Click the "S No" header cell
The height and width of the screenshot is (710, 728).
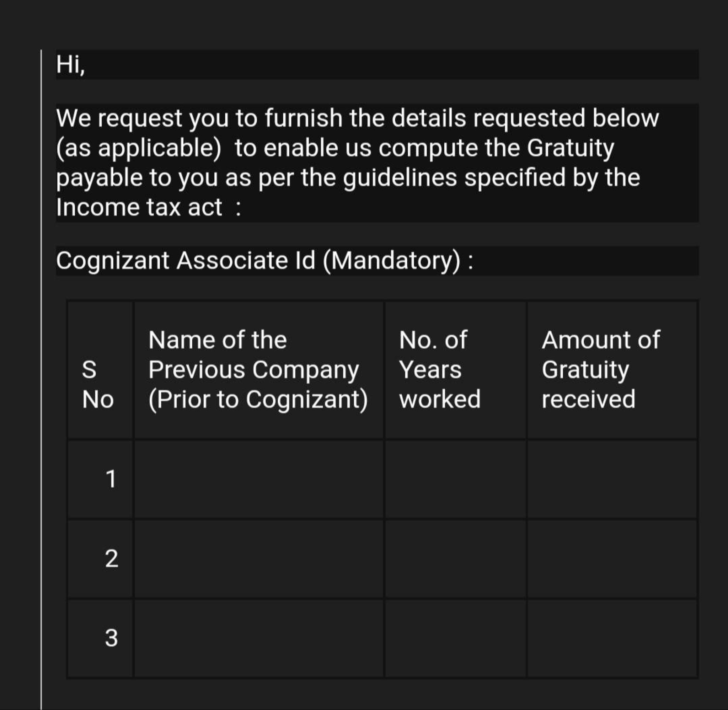pos(100,370)
